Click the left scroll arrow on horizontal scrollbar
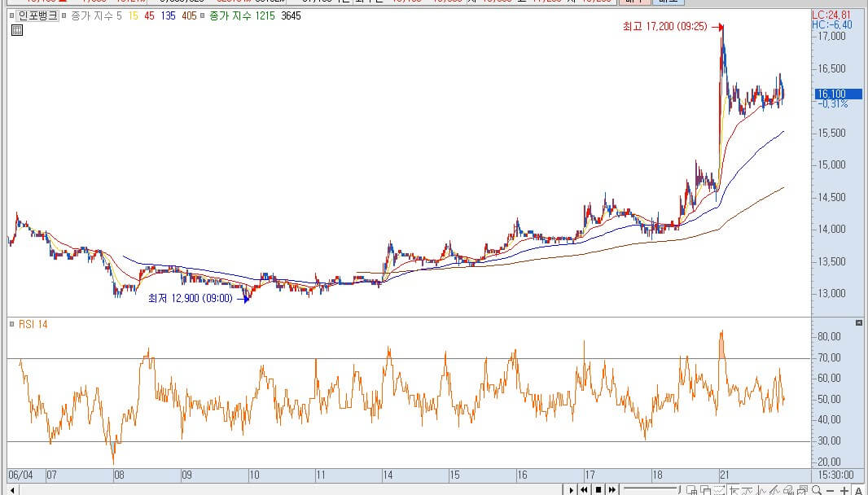This screenshot has height=495, width=868. click(11, 490)
